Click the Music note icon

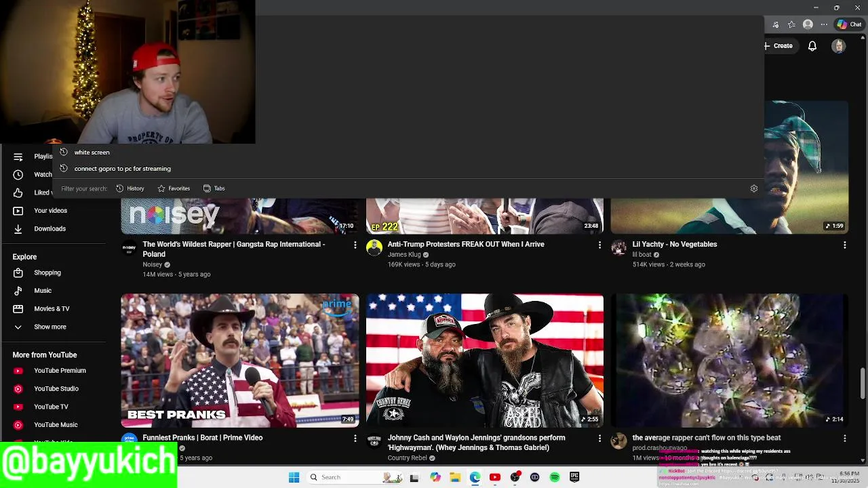click(x=18, y=291)
